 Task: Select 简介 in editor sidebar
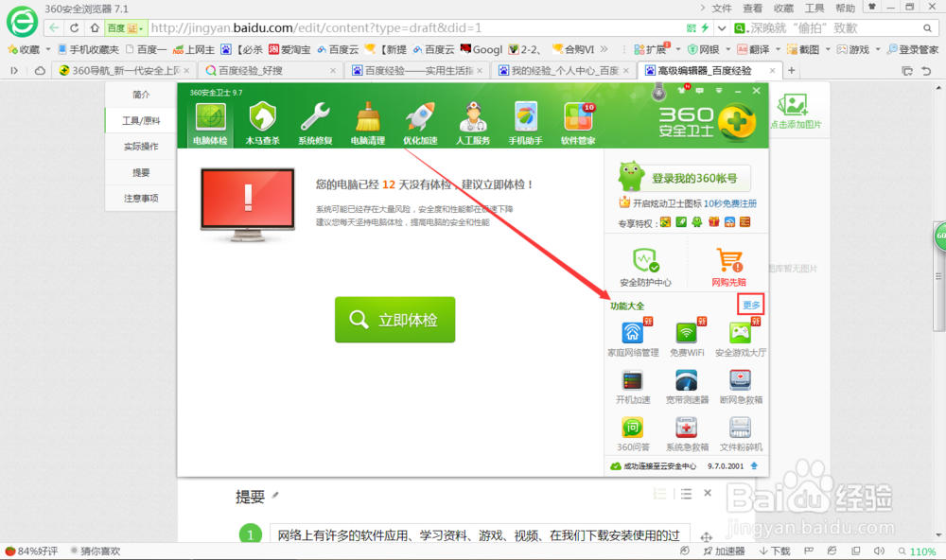click(141, 95)
